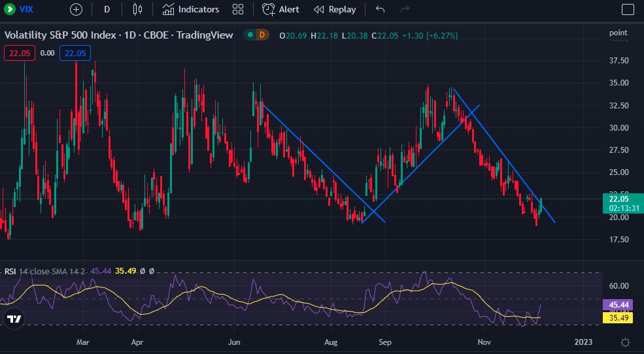This screenshot has height=354, width=644.
Task: Click the yellow 35.49 RSI scale label
Action: pyautogui.click(x=618, y=318)
